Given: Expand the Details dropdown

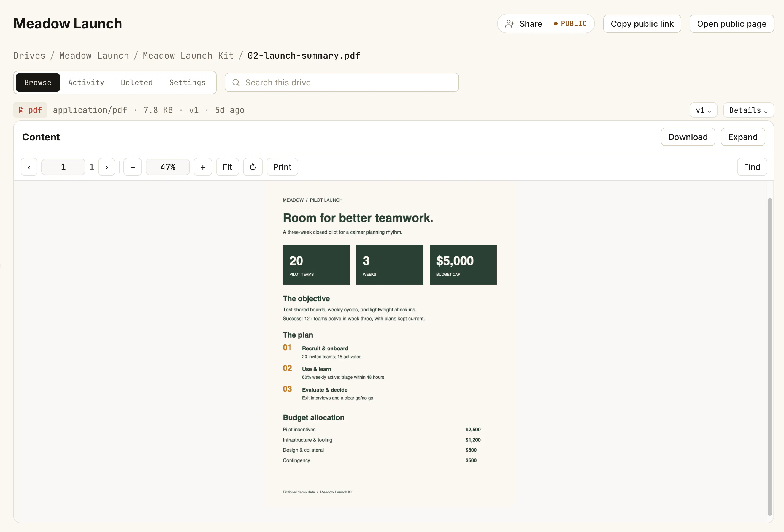Looking at the screenshot, I should (748, 110).
